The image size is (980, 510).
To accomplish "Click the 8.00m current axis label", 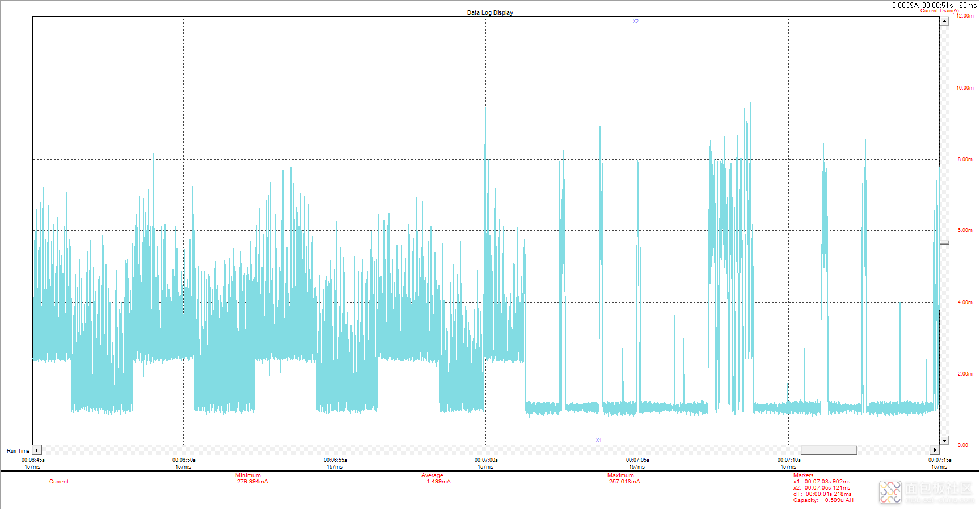I will (x=965, y=159).
